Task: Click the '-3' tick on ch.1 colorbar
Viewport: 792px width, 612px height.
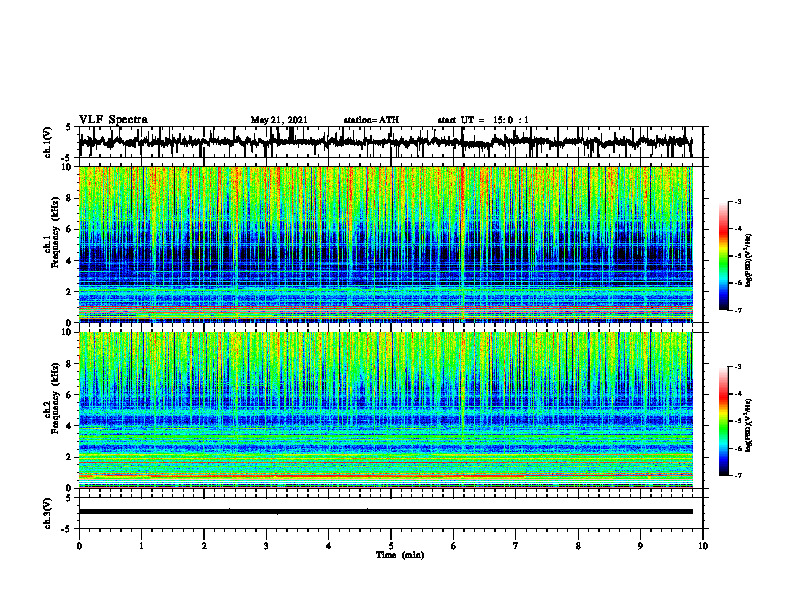Action: click(738, 201)
